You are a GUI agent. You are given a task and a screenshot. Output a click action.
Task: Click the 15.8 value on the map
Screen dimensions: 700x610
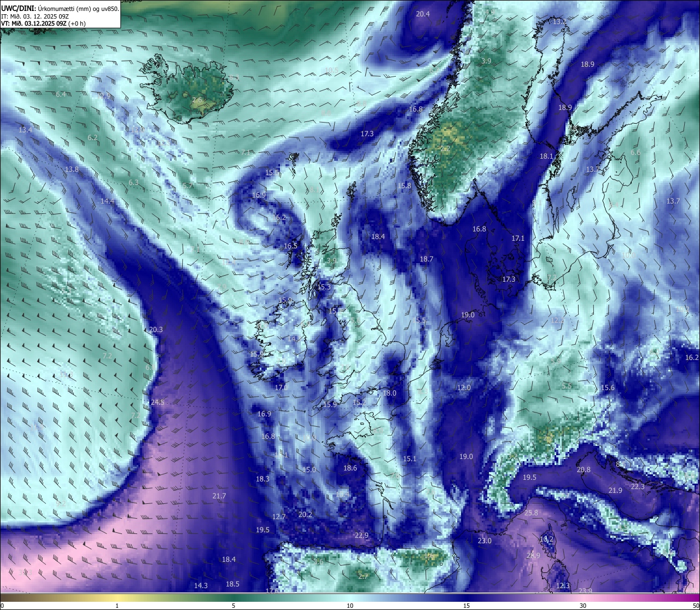coord(404,187)
